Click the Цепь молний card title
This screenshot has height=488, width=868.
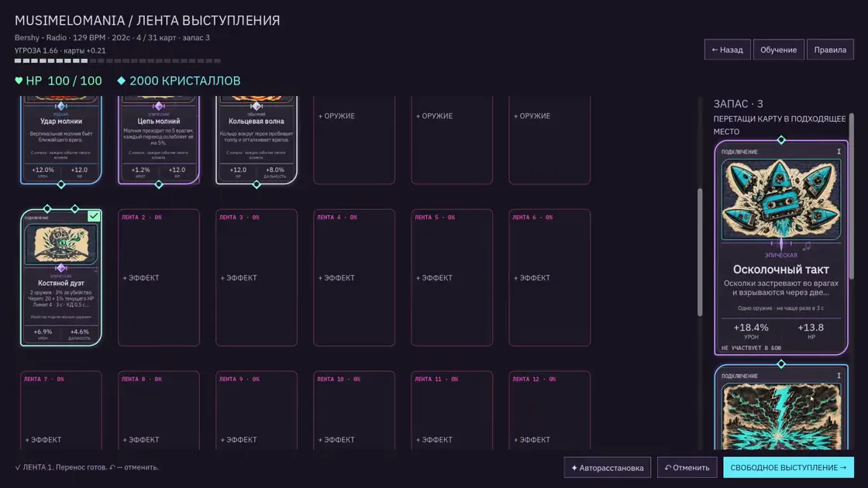(159, 121)
